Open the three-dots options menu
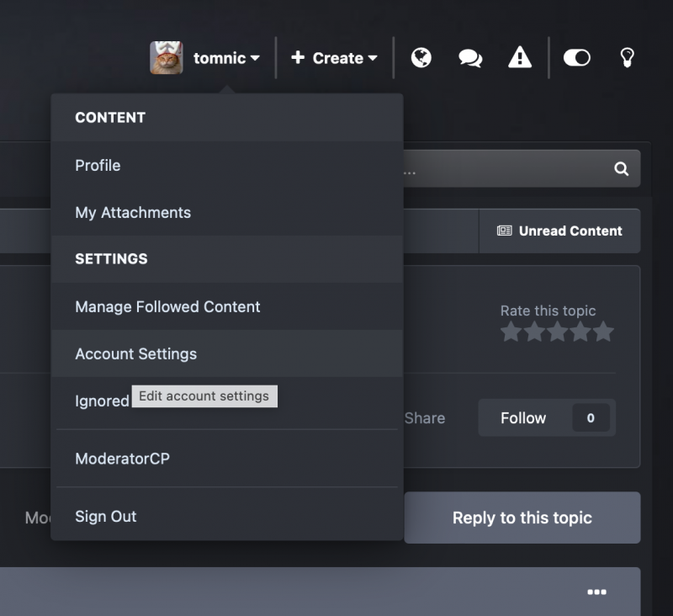 [596, 592]
